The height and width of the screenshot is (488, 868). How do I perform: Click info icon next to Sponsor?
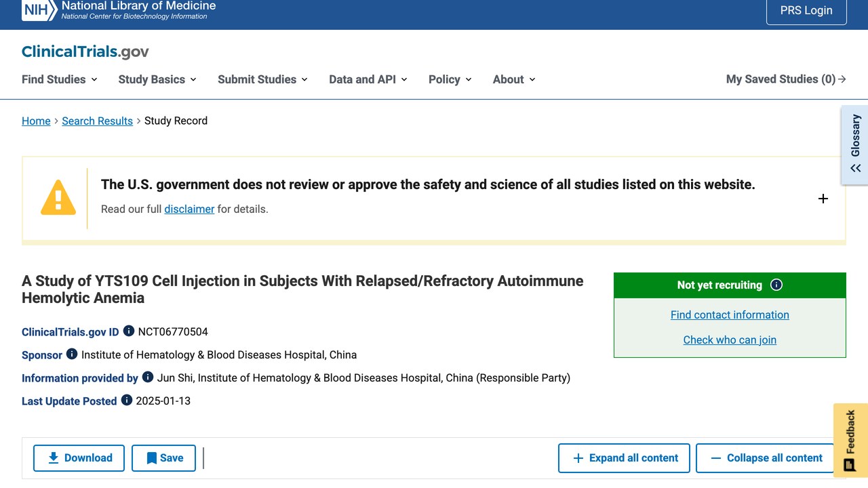72,354
